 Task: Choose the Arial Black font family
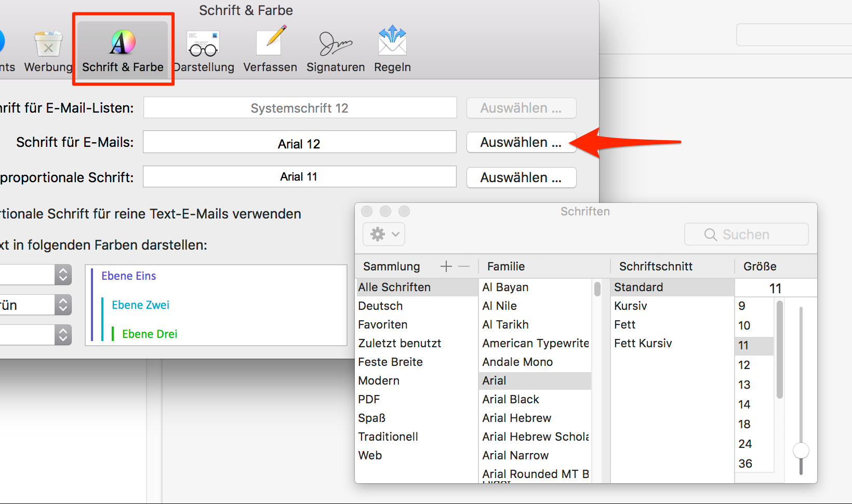pos(535,399)
